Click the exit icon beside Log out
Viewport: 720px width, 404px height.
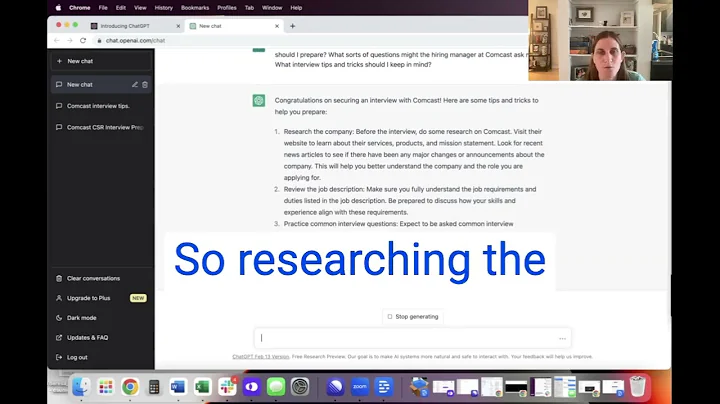[59, 357]
